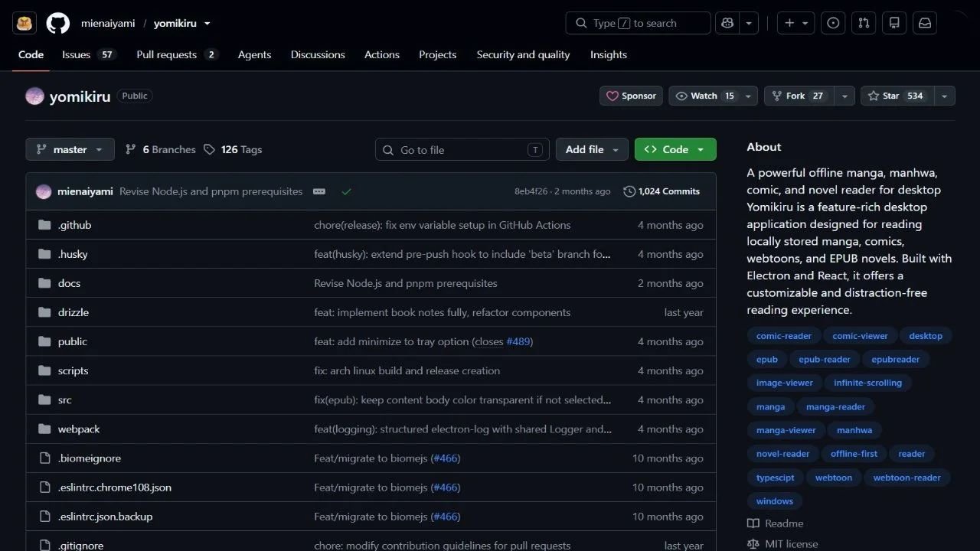This screenshot has width=980, height=551.
Task: Click the webpack folder icon
Action: click(x=44, y=429)
